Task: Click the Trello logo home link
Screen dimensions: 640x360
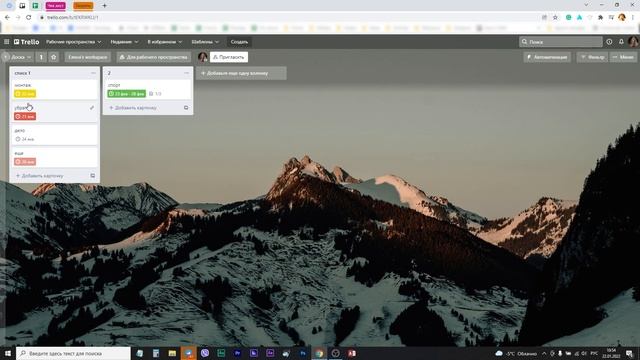Action: coord(27,42)
